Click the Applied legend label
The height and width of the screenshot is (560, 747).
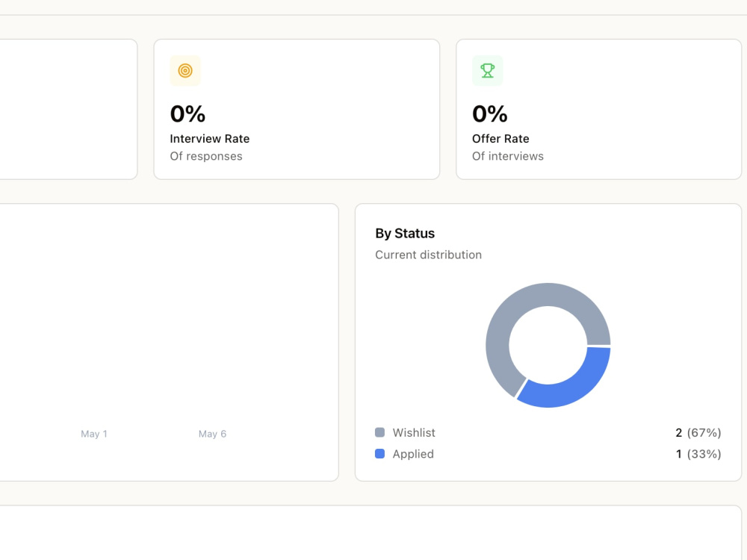[413, 454]
